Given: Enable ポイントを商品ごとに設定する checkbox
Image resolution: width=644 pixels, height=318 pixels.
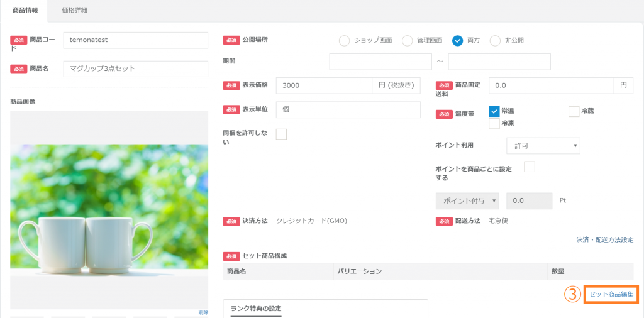Looking at the screenshot, I should (x=530, y=167).
